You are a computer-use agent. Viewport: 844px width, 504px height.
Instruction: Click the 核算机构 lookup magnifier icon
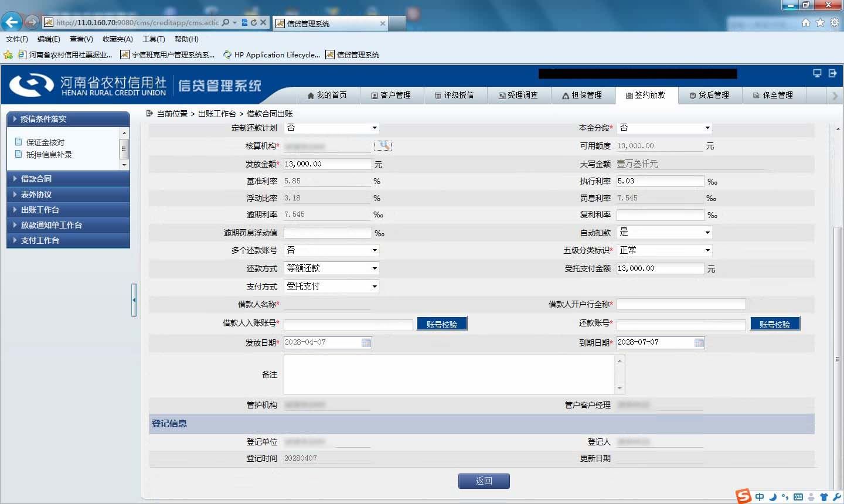coord(383,145)
